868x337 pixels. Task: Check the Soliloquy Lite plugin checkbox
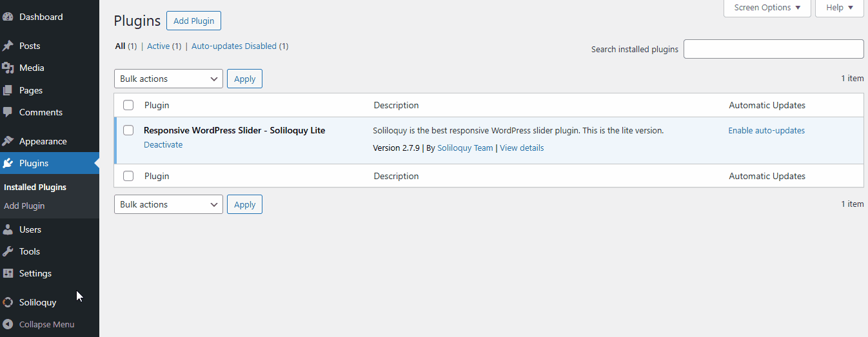point(128,130)
